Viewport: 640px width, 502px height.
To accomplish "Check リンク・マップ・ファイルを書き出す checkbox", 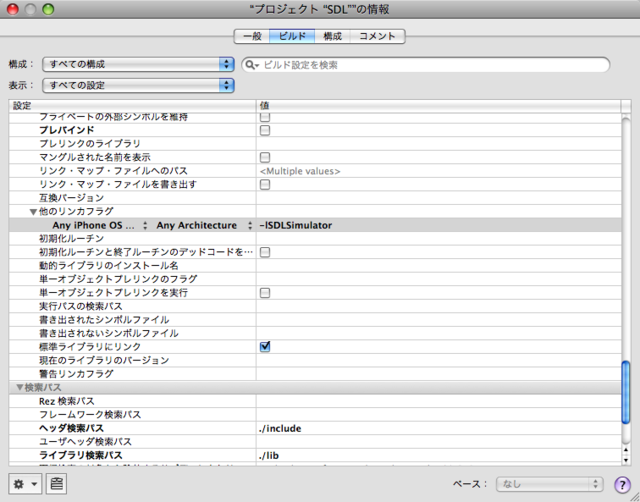I will click(x=265, y=184).
